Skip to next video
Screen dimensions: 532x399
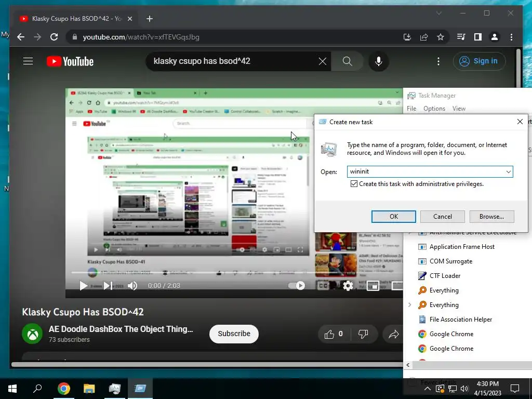[108, 286]
